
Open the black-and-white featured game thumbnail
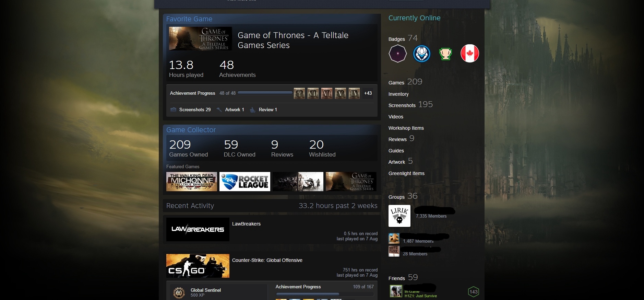coord(298,182)
